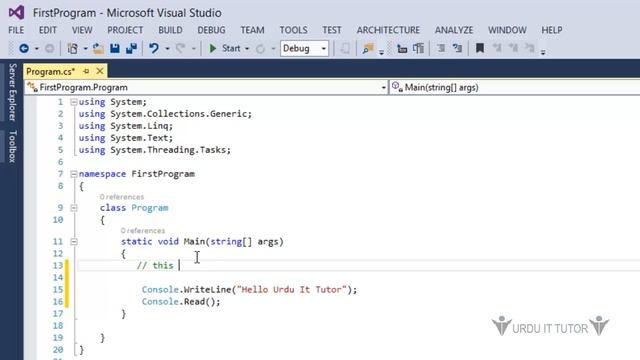Click the New Project icon
The image size is (640, 360).
(x=73, y=49)
